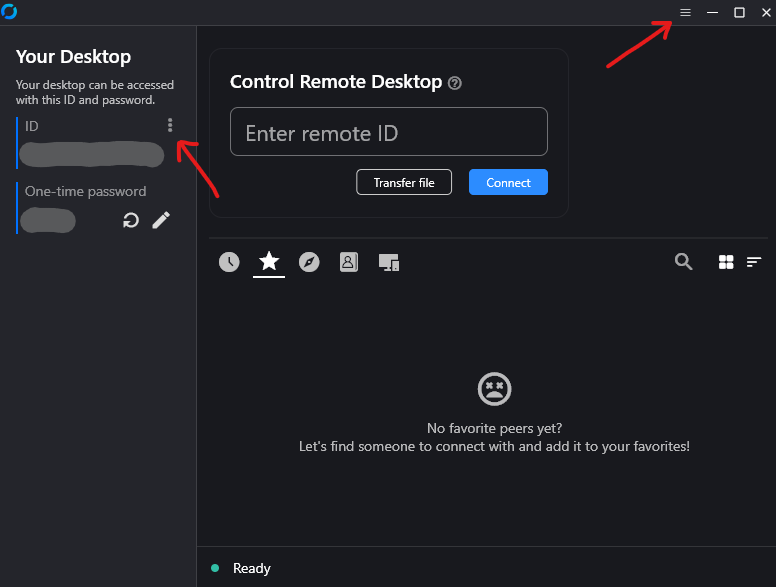Show the accessible devices monitor tab
Screen dimensions: 776x587
point(389,262)
